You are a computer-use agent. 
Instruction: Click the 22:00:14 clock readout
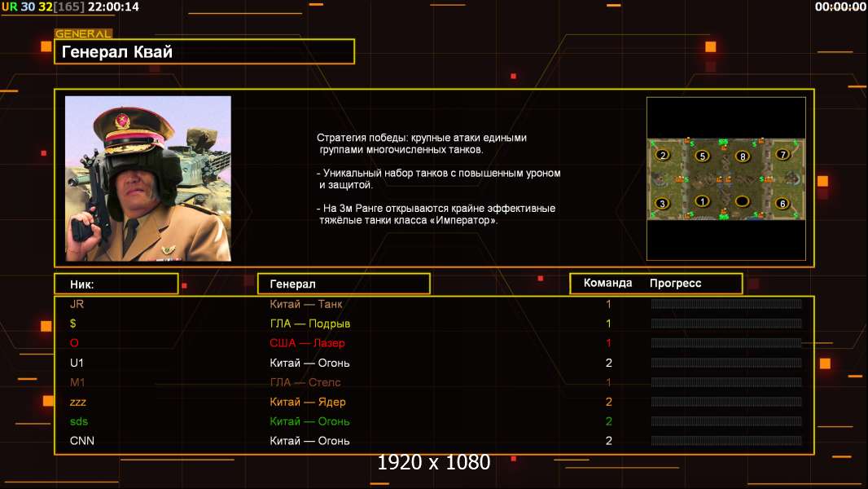pos(113,7)
